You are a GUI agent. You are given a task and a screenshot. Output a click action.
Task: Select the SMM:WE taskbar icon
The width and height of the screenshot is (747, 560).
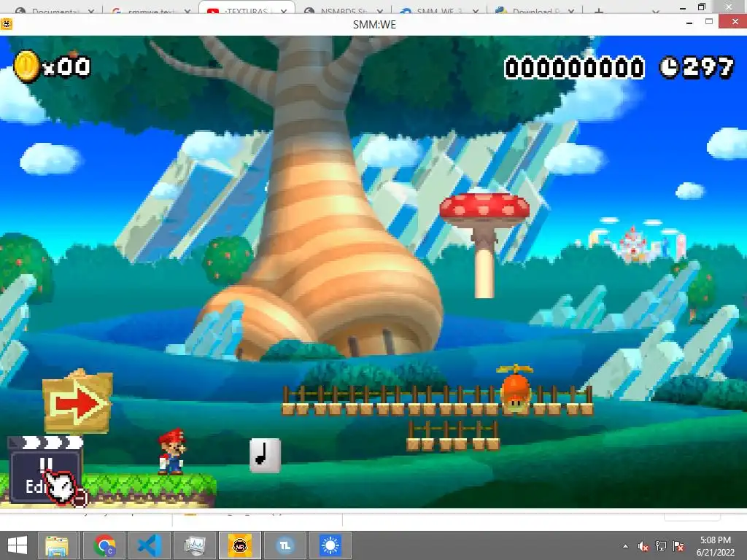click(x=240, y=545)
